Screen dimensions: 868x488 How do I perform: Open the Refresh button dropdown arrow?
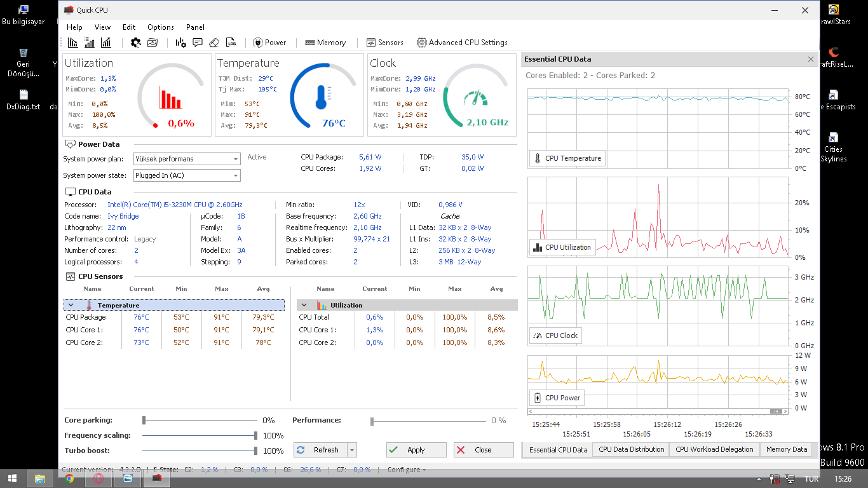[x=352, y=450]
